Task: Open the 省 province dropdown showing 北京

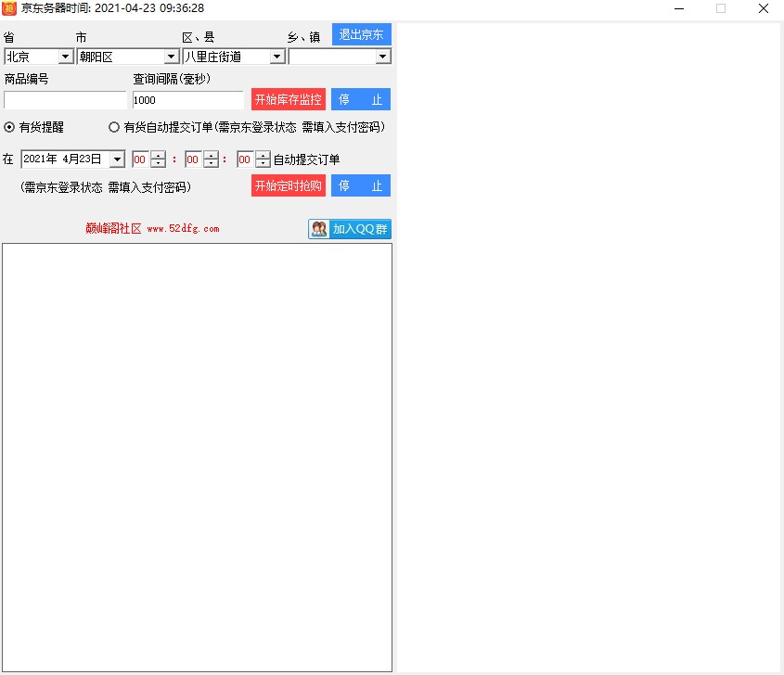Action: click(65, 57)
